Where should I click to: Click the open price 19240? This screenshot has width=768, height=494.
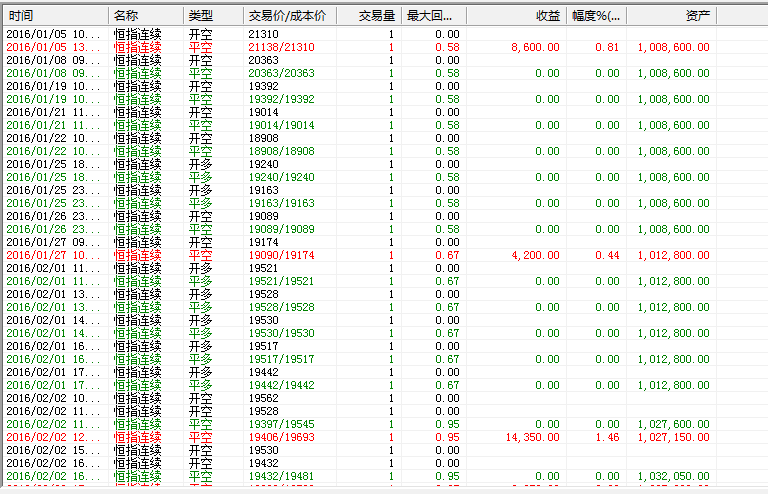[x=264, y=164]
